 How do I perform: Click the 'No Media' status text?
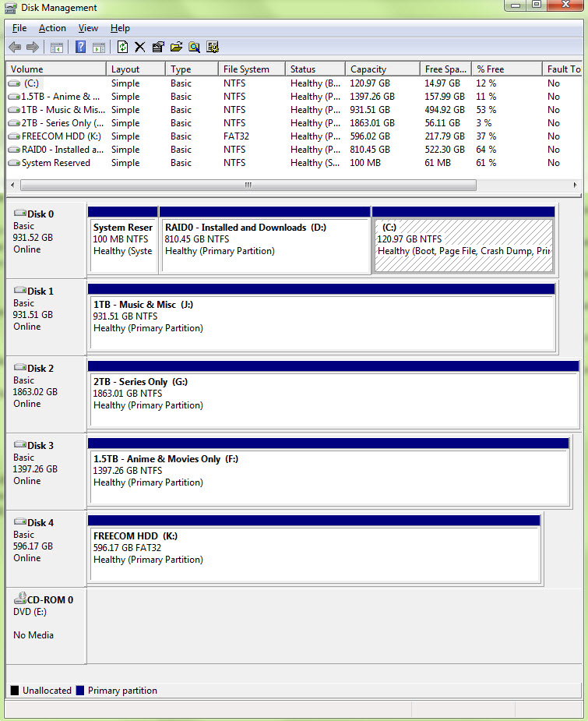coord(33,635)
